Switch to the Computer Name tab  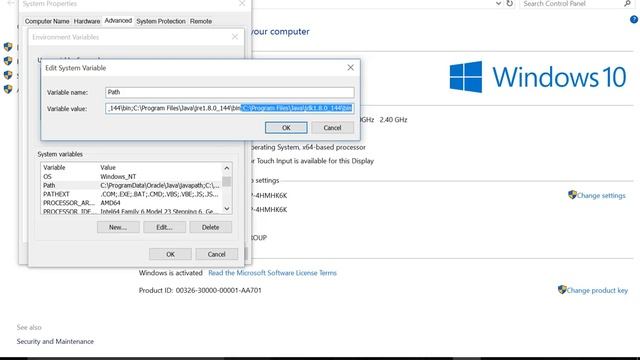pos(47,21)
